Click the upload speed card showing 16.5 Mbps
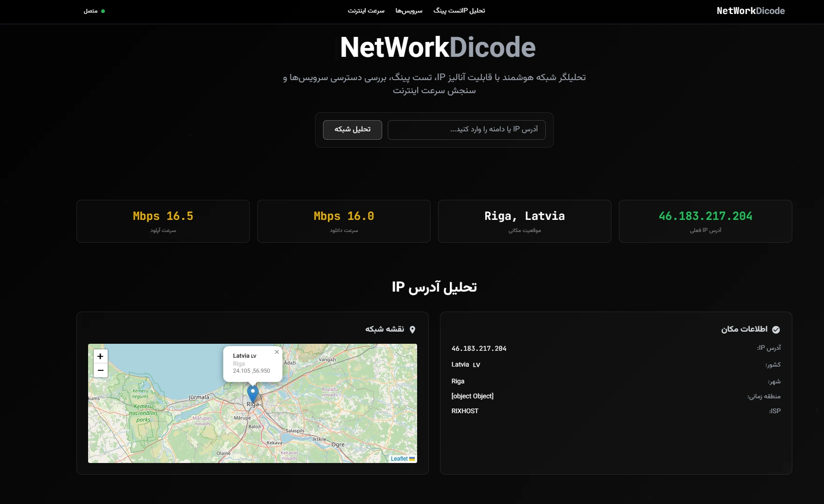Image resolution: width=824 pixels, height=504 pixels. [163, 221]
